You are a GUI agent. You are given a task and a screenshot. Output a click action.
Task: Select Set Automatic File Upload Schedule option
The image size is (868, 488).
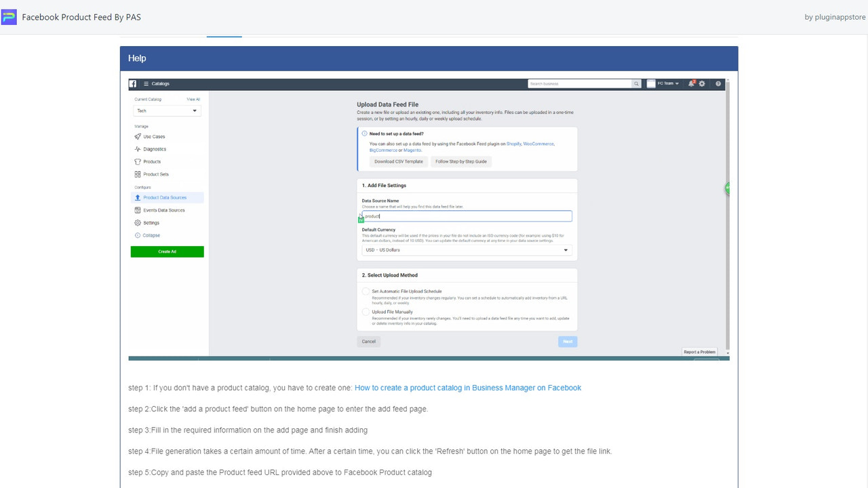[x=366, y=291]
